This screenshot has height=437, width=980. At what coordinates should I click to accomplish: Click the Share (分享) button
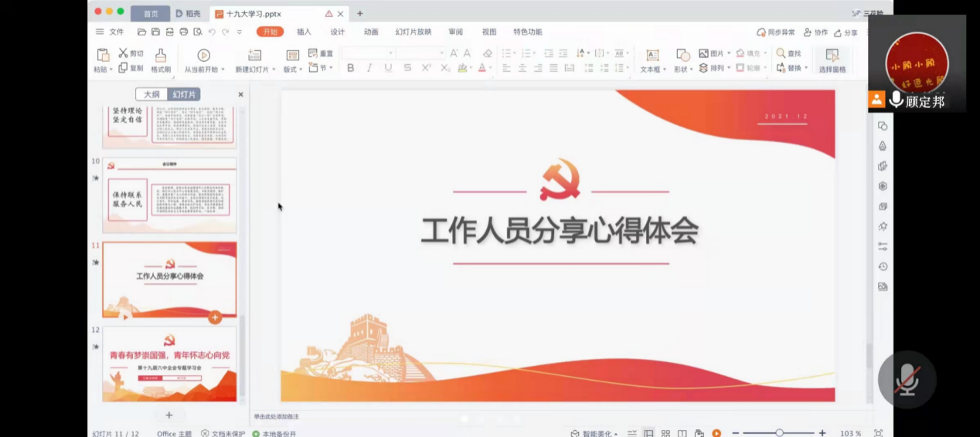point(846,32)
